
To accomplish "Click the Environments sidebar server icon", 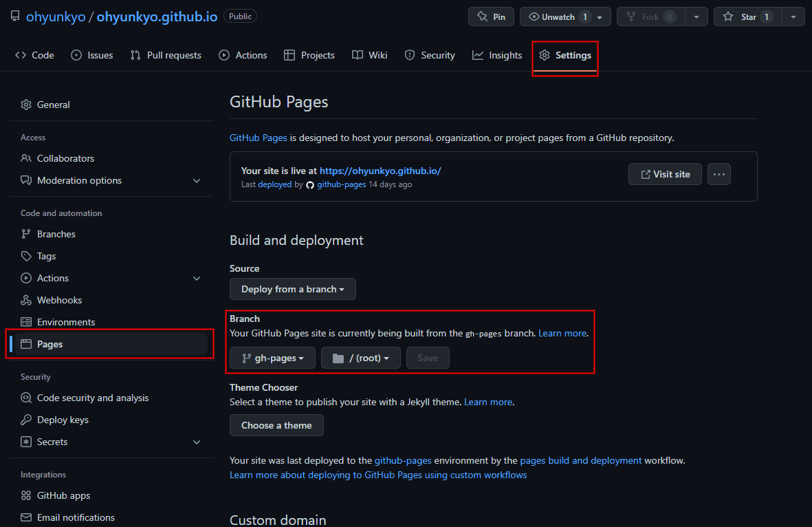I will point(26,322).
